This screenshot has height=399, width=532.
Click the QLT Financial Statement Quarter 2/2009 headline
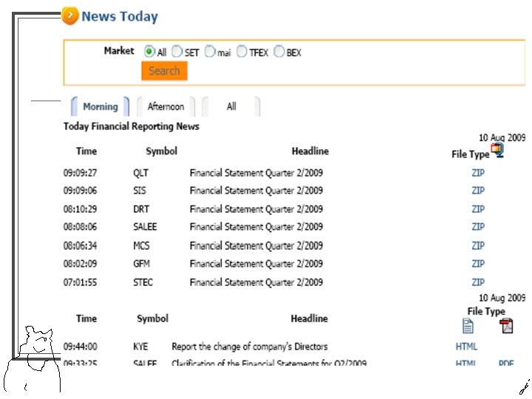click(256, 173)
